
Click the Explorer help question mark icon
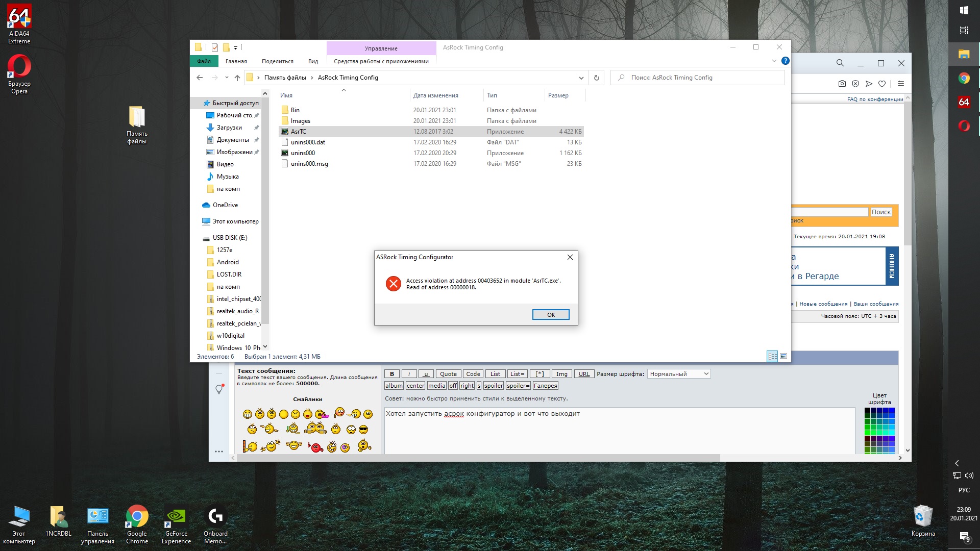click(786, 61)
